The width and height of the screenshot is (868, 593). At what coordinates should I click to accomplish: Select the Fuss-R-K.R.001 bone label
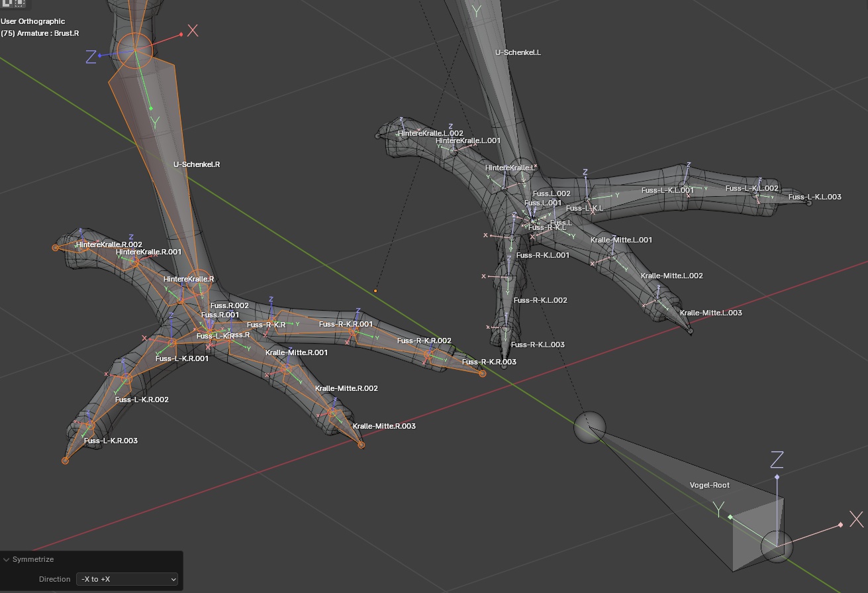click(346, 324)
